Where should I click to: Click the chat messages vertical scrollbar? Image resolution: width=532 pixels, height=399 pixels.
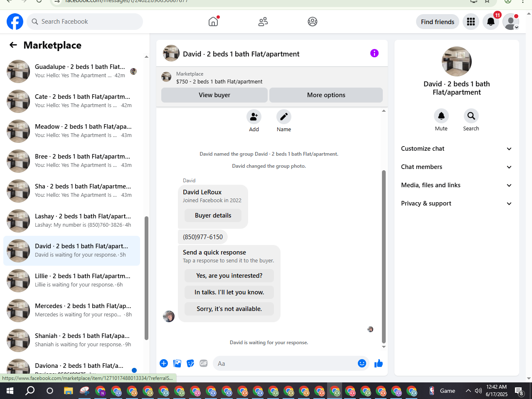(384, 257)
